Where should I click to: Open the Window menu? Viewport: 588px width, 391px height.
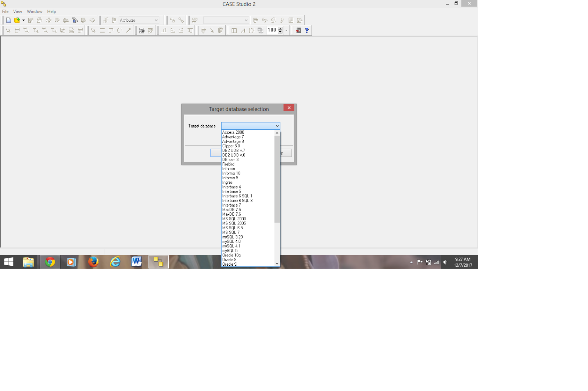35,11
